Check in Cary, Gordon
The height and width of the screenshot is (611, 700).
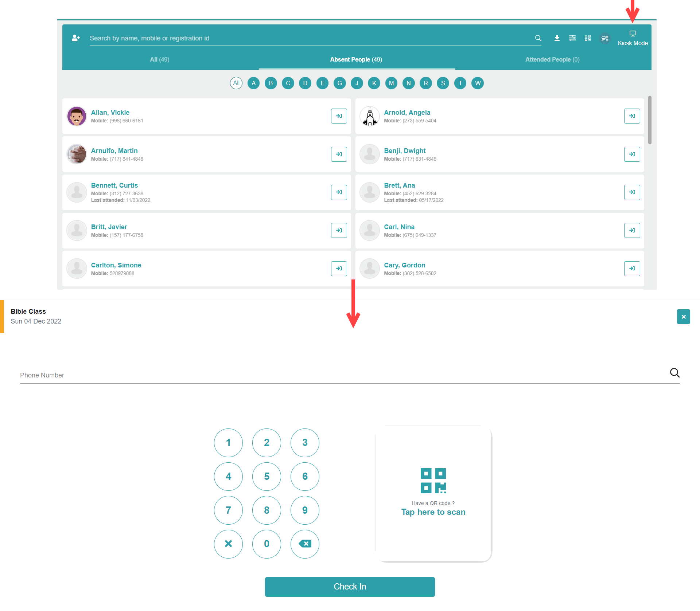point(632,269)
